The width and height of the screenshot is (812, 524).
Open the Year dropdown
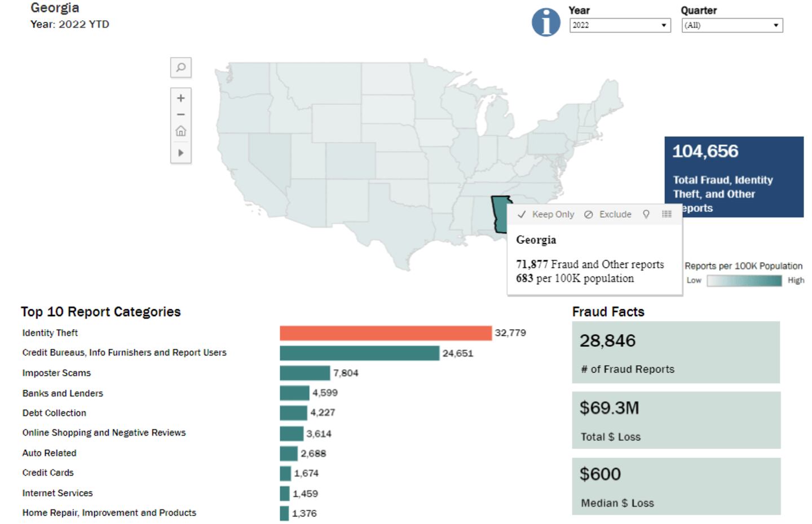point(620,25)
